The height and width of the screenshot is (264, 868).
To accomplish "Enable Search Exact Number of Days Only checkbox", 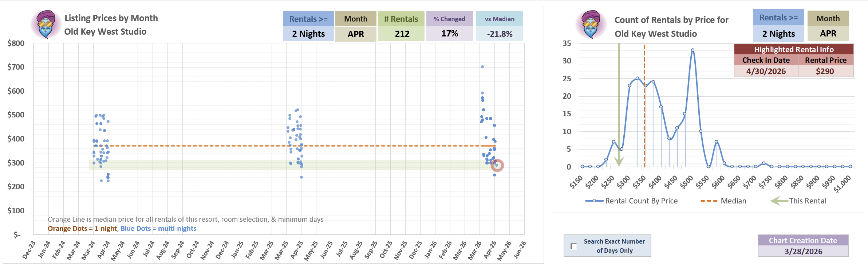I will click(x=574, y=246).
